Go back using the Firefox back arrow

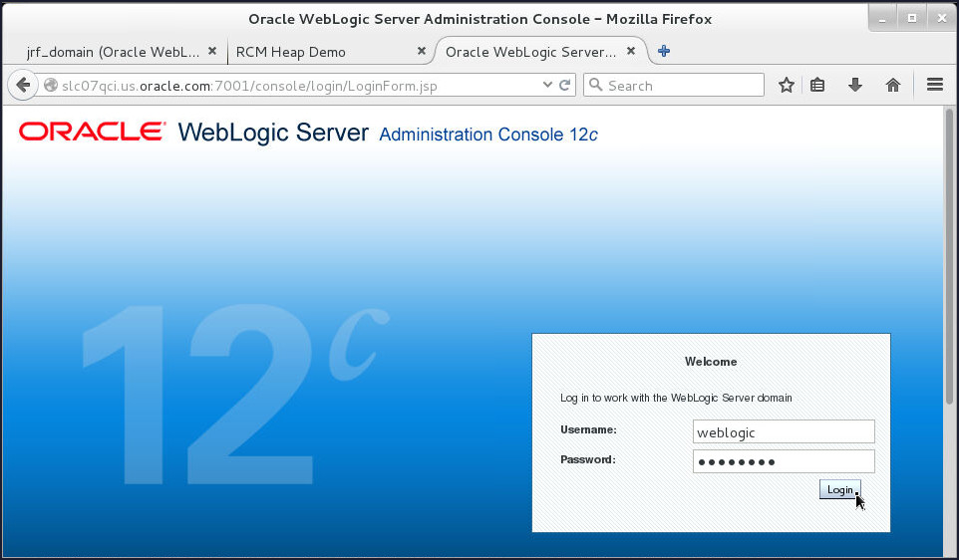tap(23, 85)
